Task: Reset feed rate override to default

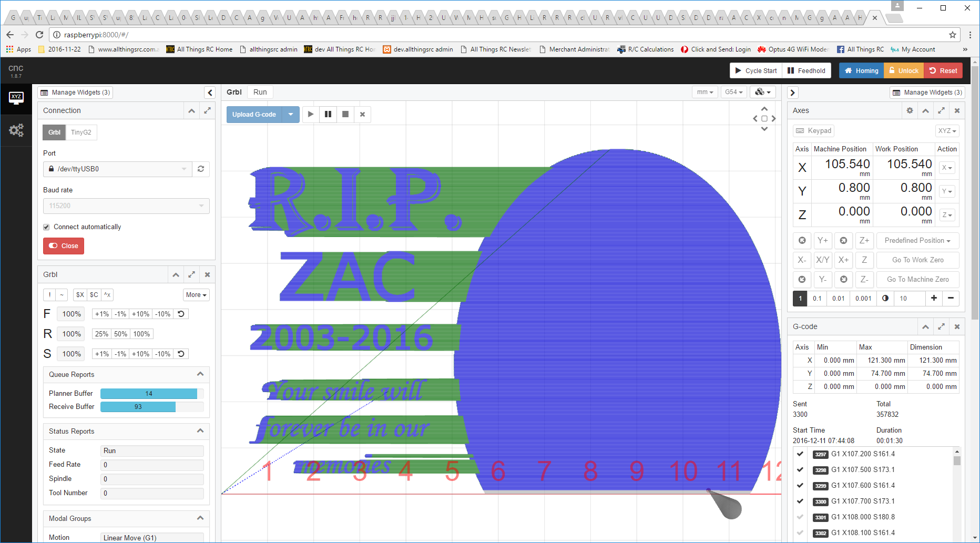Action: [x=181, y=314]
